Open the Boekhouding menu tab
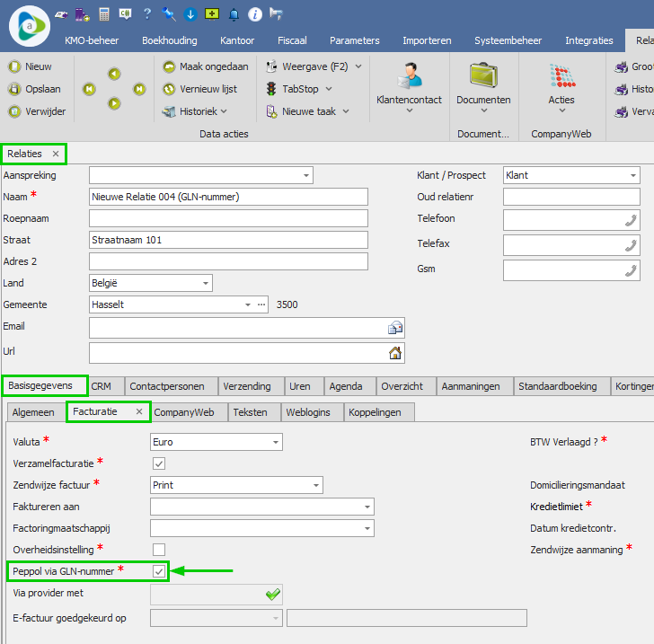 click(x=170, y=40)
